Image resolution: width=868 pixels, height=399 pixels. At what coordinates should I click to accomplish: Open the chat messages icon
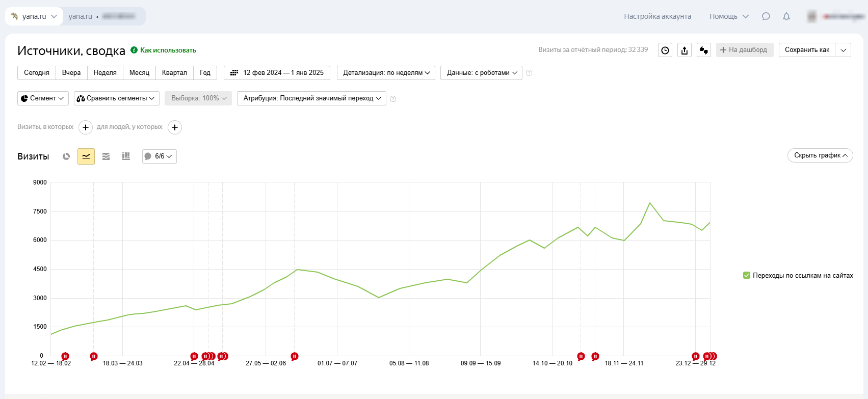766,16
